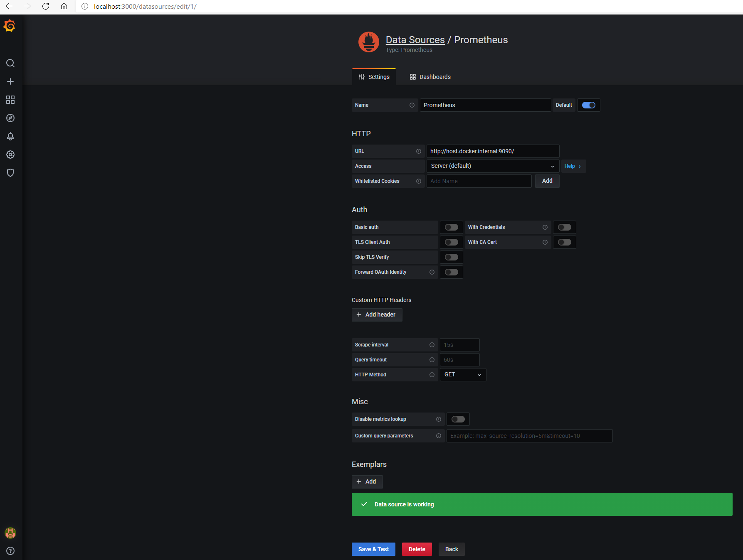Click the Whitelisted Cookies info icon

(x=419, y=181)
